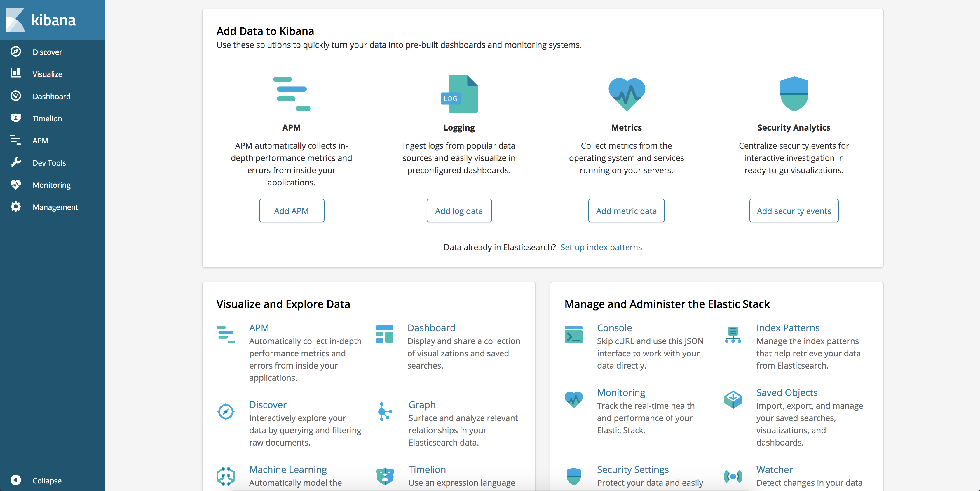Image resolution: width=980 pixels, height=491 pixels.
Task: Open the Monitoring link in Manage section
Action: pyautogui.click(x=621, y=392)
